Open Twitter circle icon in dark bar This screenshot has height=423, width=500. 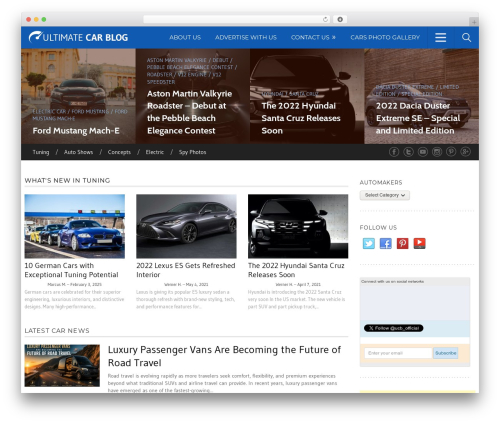click(x=408, y=152)
